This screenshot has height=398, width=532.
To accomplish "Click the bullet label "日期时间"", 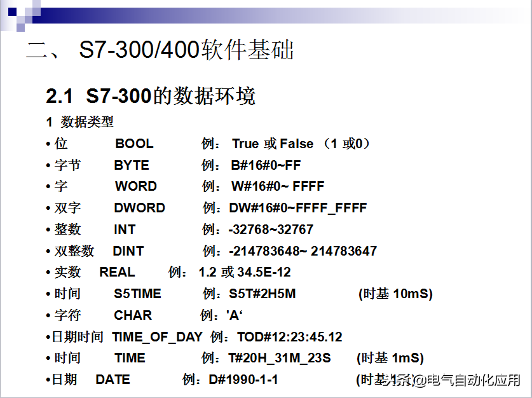I will point(78,337).
